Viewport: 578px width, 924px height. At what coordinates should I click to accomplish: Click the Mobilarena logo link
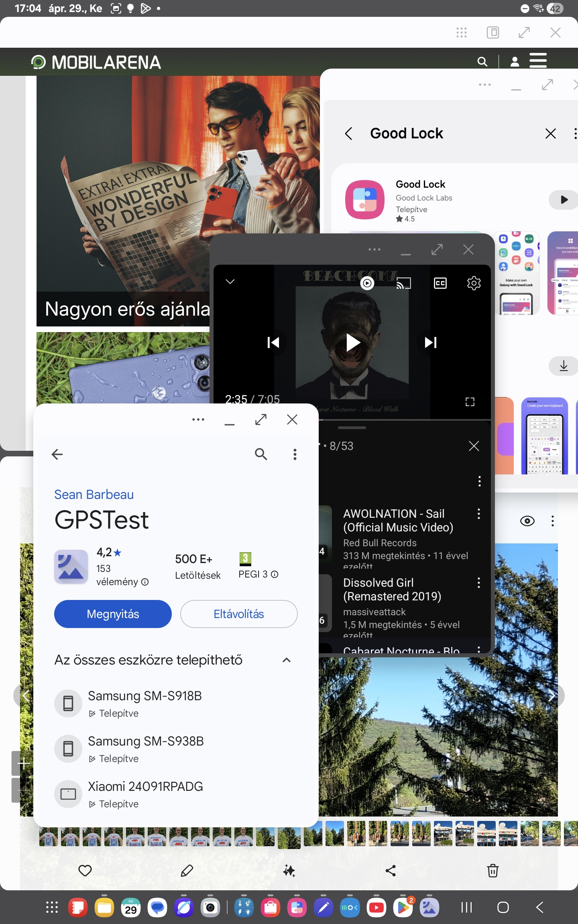(x=96, y=62)
